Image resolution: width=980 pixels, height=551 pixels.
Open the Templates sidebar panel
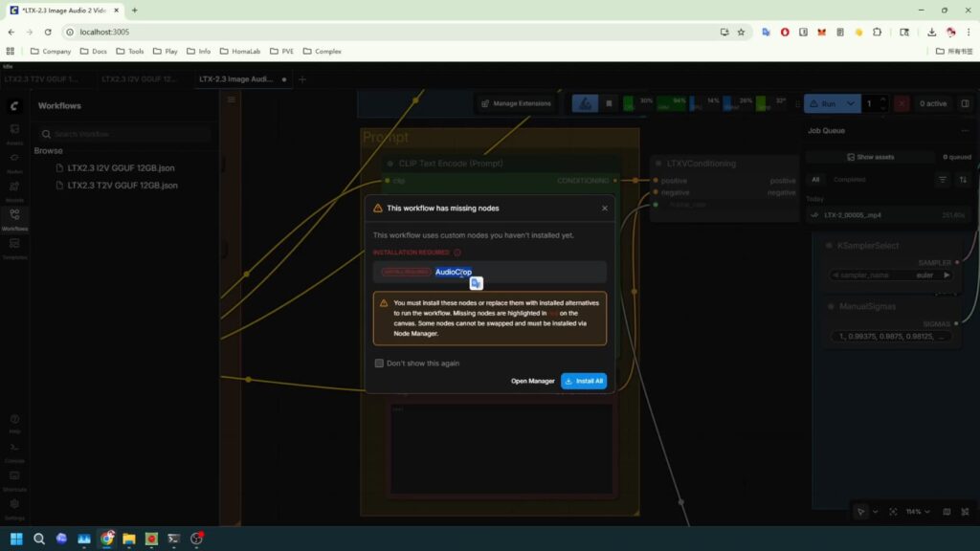click(x=14, y=247)
